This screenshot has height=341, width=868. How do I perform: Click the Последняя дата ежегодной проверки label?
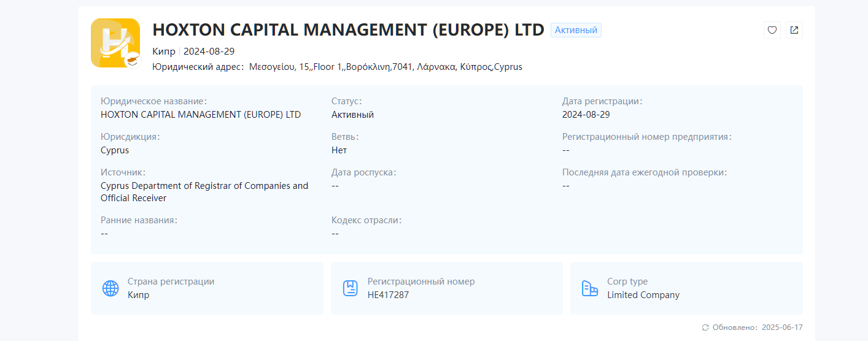pos(645,173)
